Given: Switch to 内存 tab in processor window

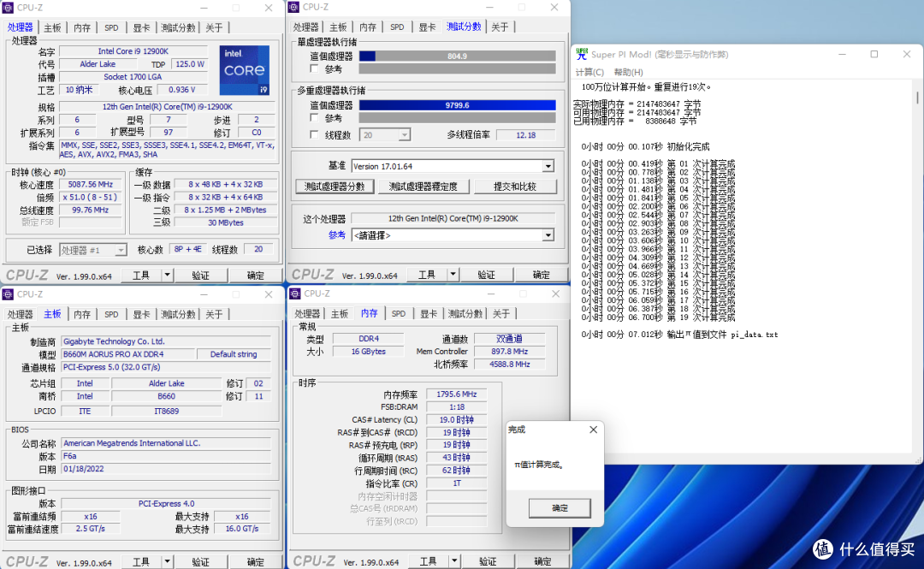Looking at the screenshot, I should pyautogui.click(x=82, y=27).
